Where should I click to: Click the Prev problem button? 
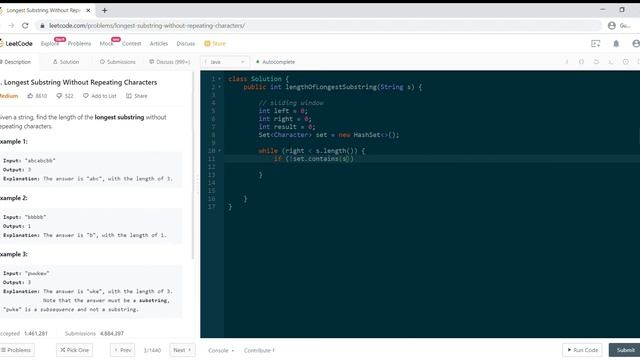click(122, 350)
